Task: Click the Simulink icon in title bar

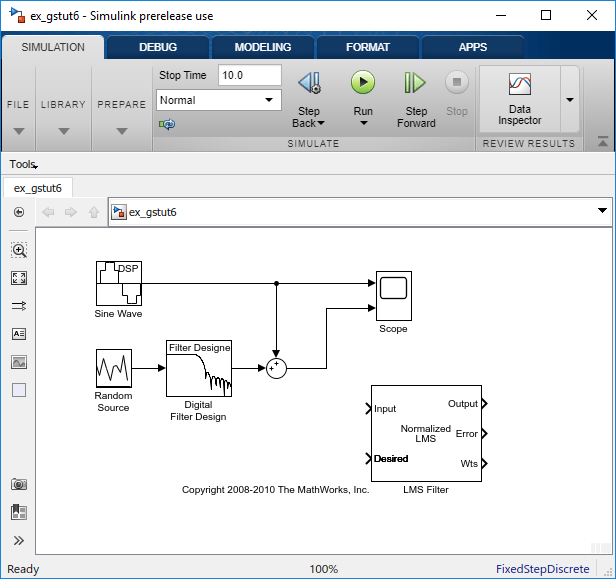Action: coord(18,15)
